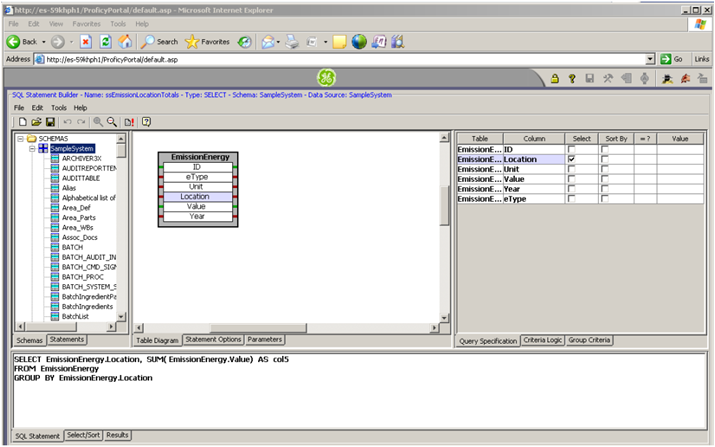The width and height of the screenshot is (715, 447).
Task: Click the browser Home icon
Action: pos(125,42)
